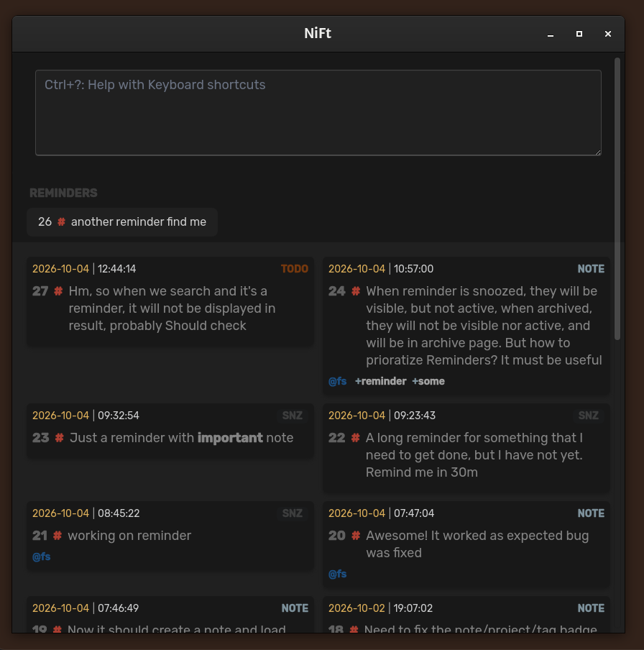Click the NOTE badge on note 24
The width and height of the screenshot is (644, 650).
coord(591,269)
